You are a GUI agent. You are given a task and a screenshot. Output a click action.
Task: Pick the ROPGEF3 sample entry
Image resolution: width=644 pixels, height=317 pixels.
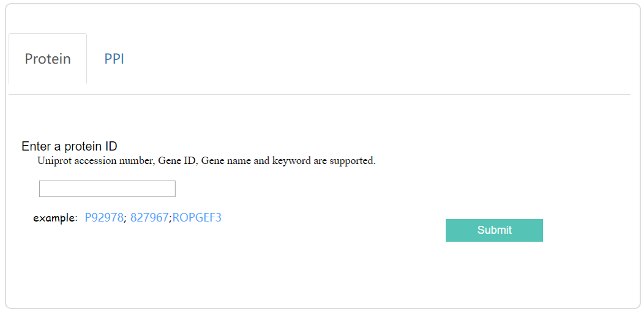tap(197, 217)
